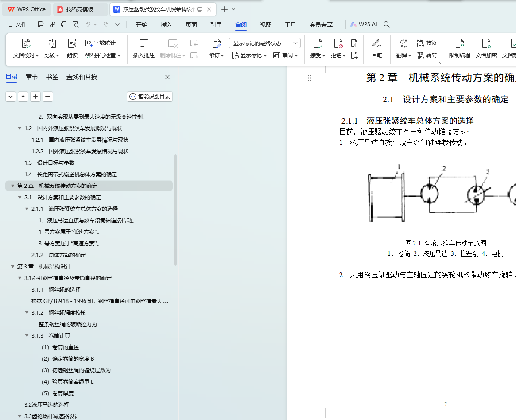Select outline entry (4) 验算卷筒容绳量 L
Viewport: 516px width, 420px height.
click(67, 382)
